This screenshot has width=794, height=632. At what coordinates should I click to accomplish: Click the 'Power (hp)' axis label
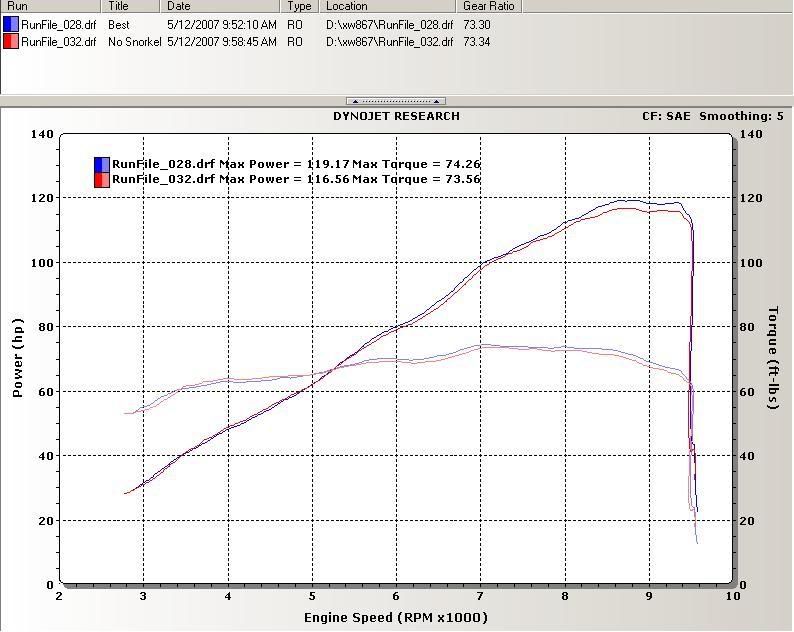(18, 358)
